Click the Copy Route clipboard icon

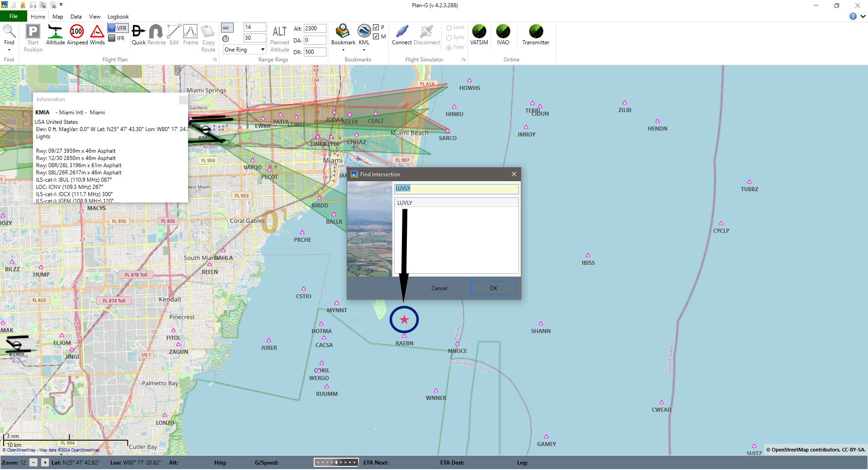tap(208, 31)
